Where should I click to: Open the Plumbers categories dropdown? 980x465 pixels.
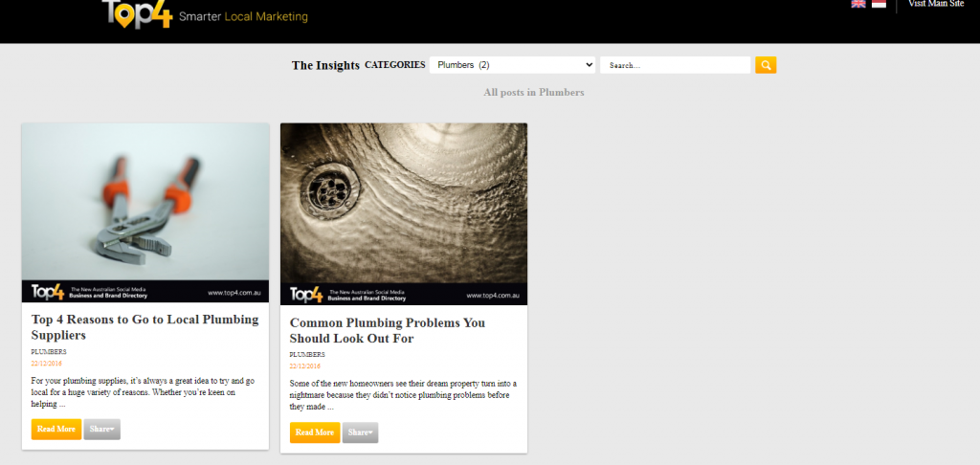[512, 65]
